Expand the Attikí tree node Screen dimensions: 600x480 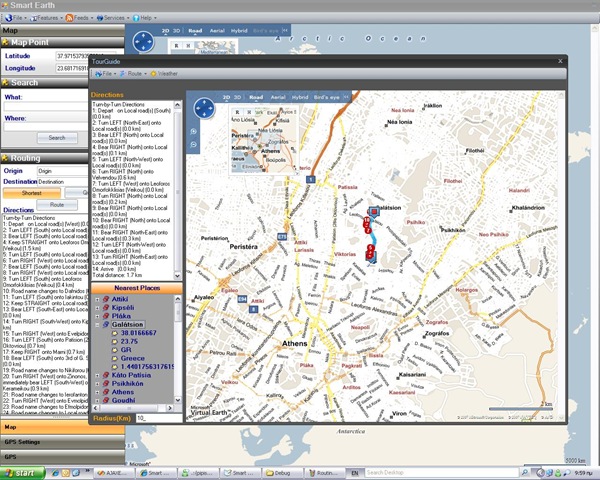tap(97, 299)
